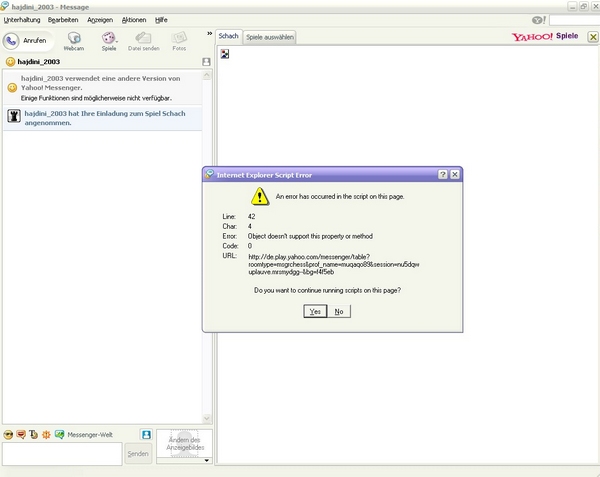Click the broken image placeholder in game pane

tap(225, 54)
